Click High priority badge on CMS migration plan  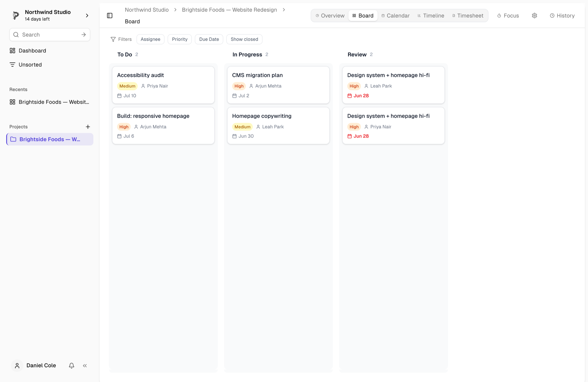point(239,86)
